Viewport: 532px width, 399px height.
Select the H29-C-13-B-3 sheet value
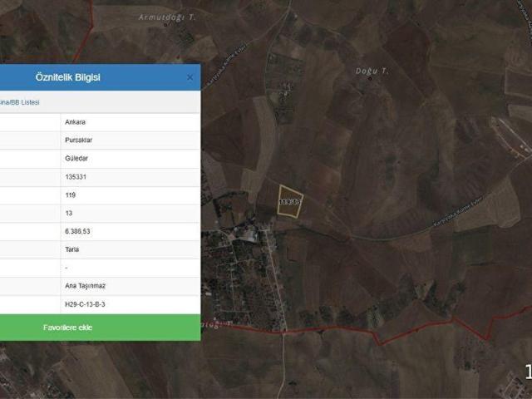[85, 304]
